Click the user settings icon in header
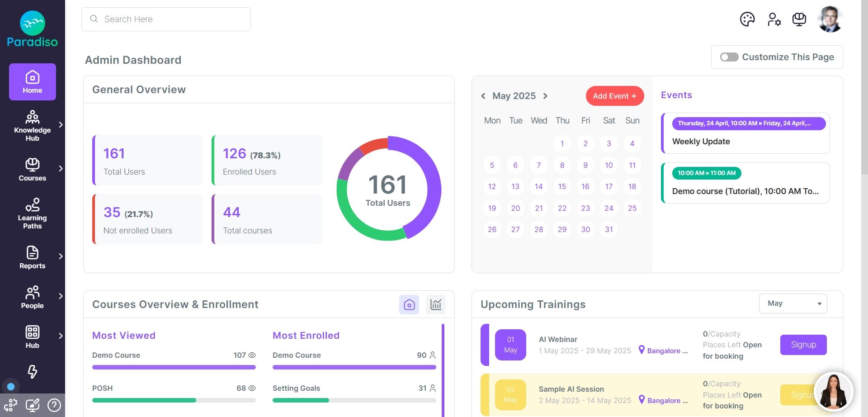This screenshot has height=417, width=868. tap(774, 19)
